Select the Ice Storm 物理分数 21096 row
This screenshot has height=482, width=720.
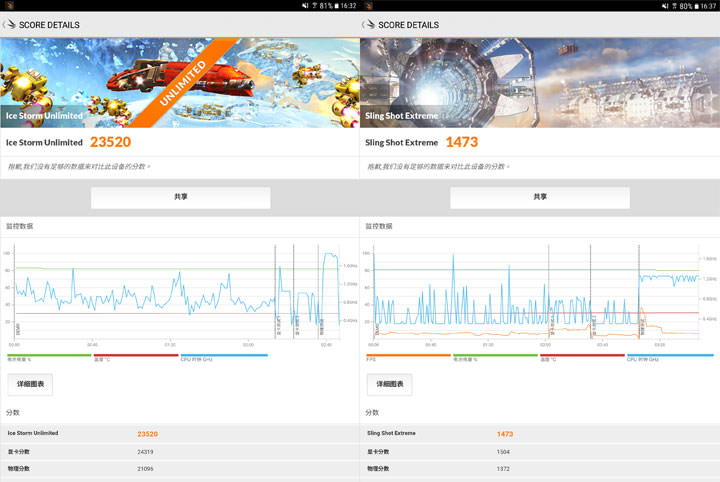point(180,468)
